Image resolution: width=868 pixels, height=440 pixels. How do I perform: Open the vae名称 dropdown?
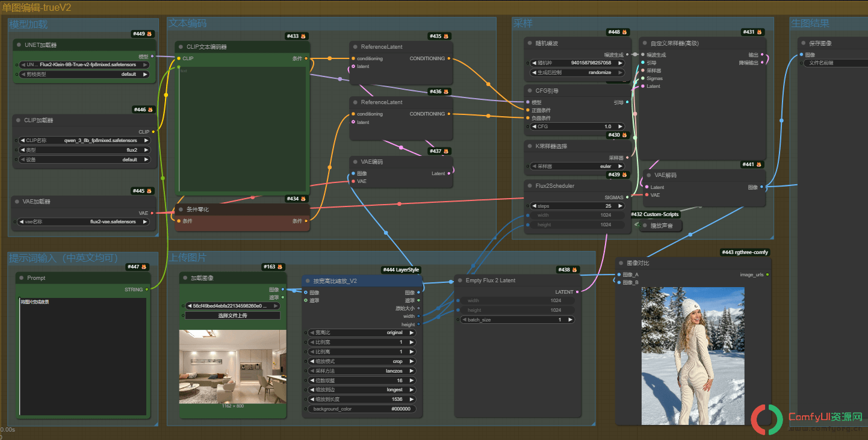pyautogui.click(x=84, y=222)
